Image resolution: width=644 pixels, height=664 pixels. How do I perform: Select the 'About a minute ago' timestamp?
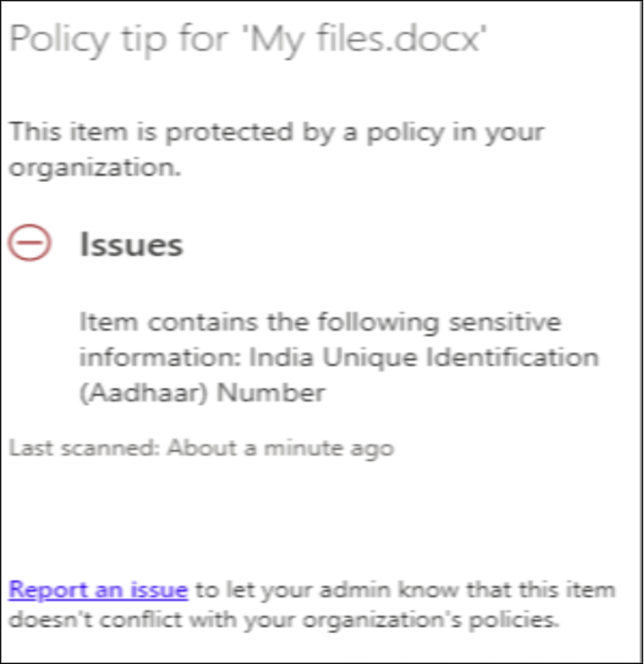(281, 449)
